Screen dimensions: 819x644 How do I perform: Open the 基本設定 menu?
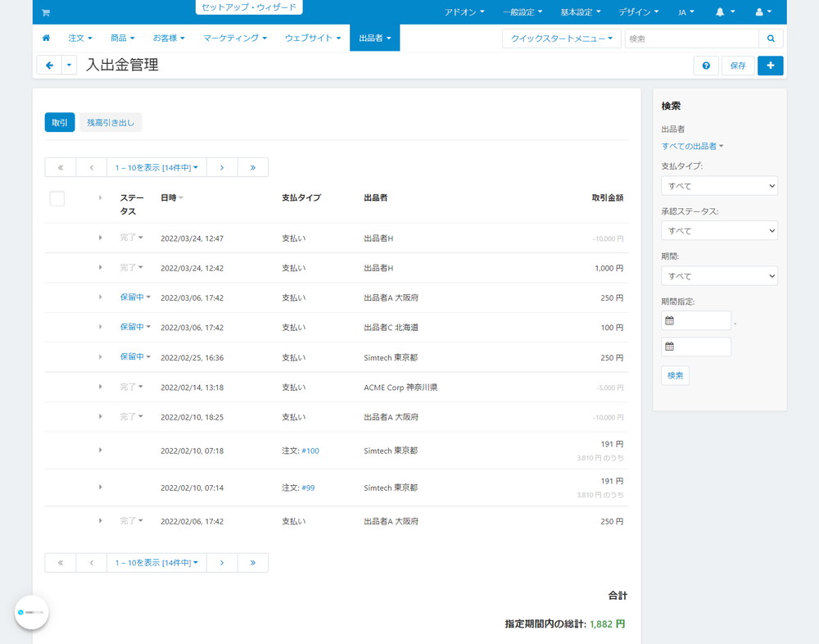[x=581, y=12]
